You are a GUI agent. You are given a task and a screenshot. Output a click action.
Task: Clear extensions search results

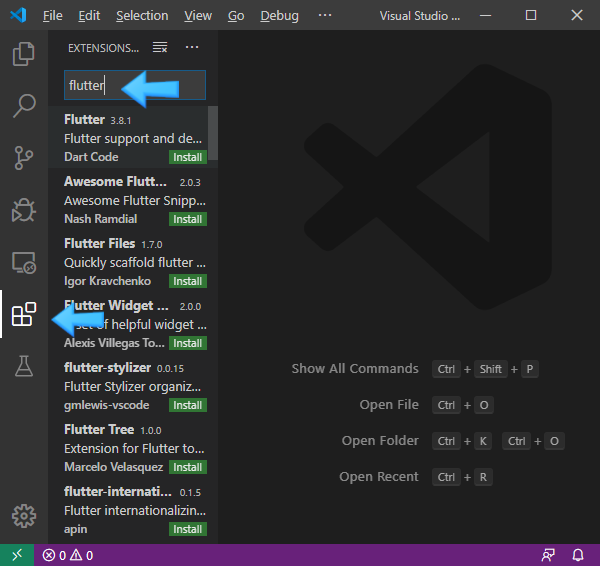(160, 47)
